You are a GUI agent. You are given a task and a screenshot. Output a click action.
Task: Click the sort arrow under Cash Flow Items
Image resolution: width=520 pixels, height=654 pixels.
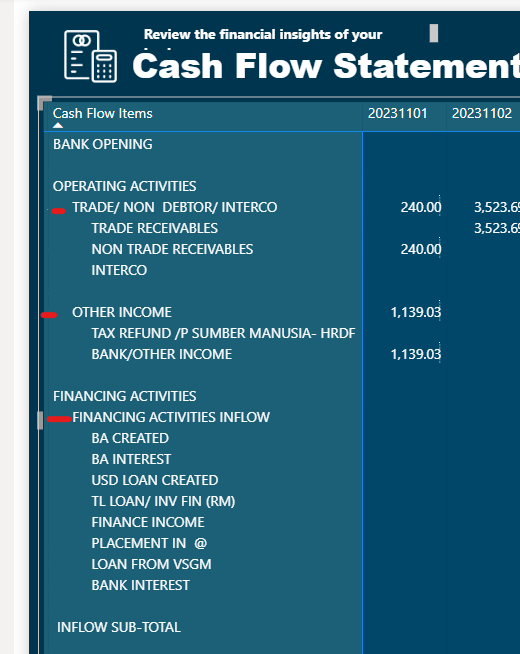58,126
